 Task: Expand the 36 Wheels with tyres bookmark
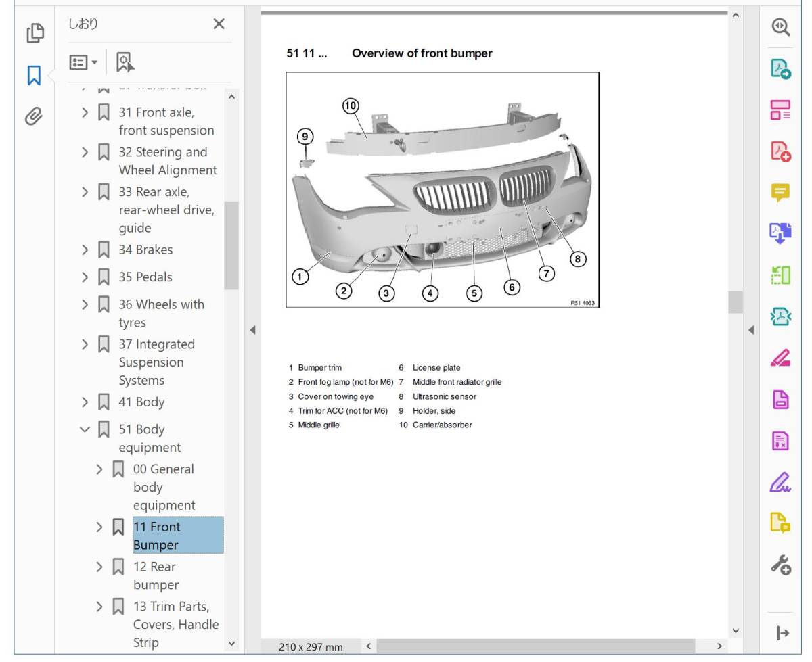tap(85, 304)
